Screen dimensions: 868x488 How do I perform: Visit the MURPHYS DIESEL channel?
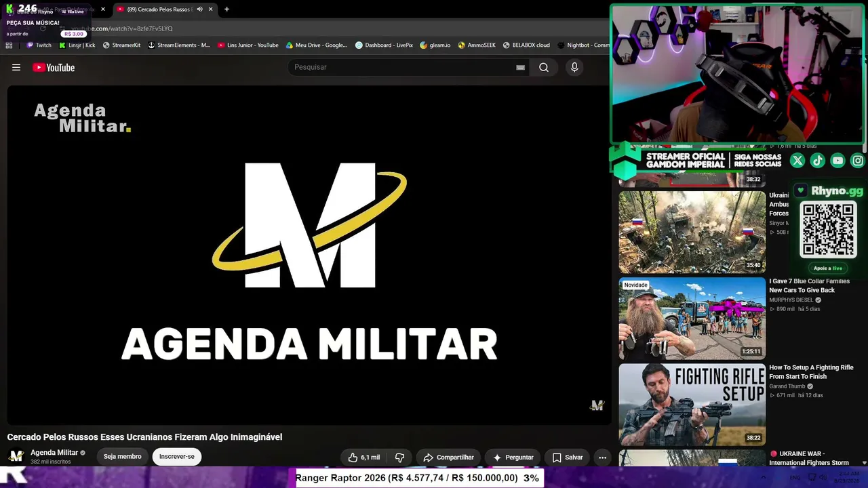(791, 300)
